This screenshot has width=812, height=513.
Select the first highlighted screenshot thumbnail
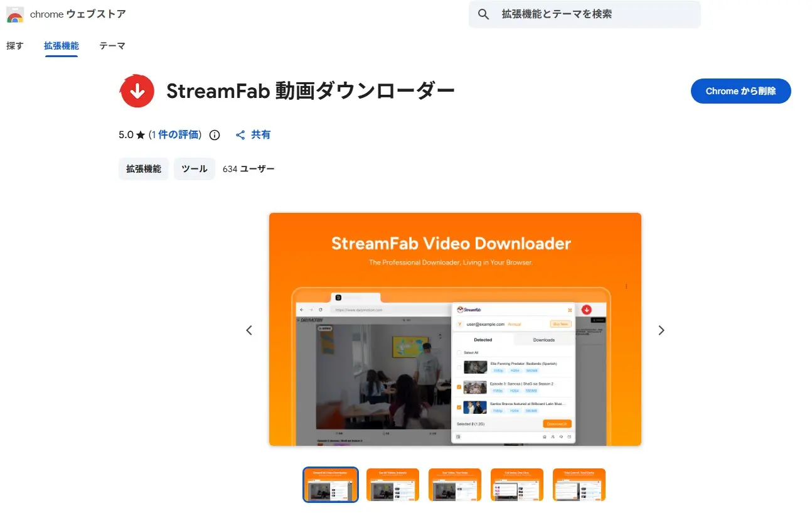pos(331,485)
